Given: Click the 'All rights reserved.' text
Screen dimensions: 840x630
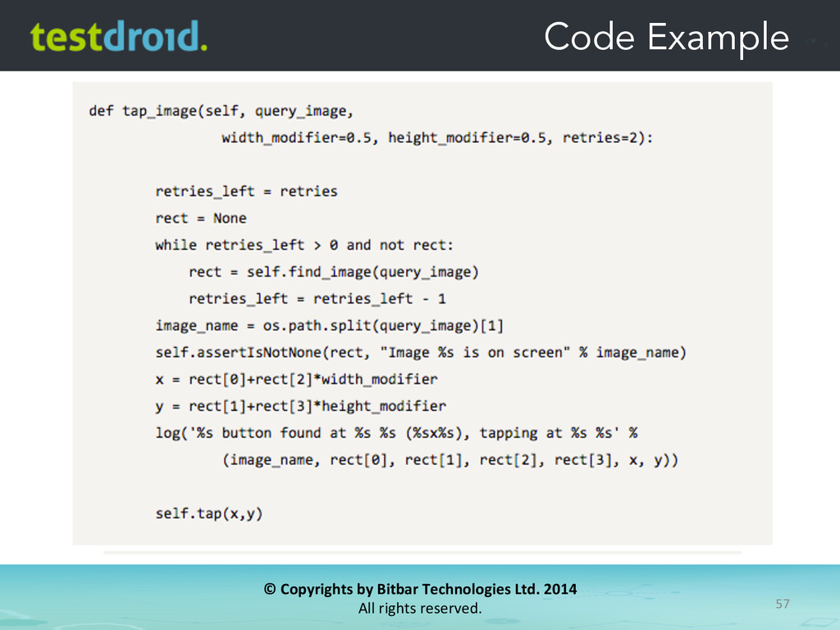Looking at the screenshot, I should [x=420, y=609].
